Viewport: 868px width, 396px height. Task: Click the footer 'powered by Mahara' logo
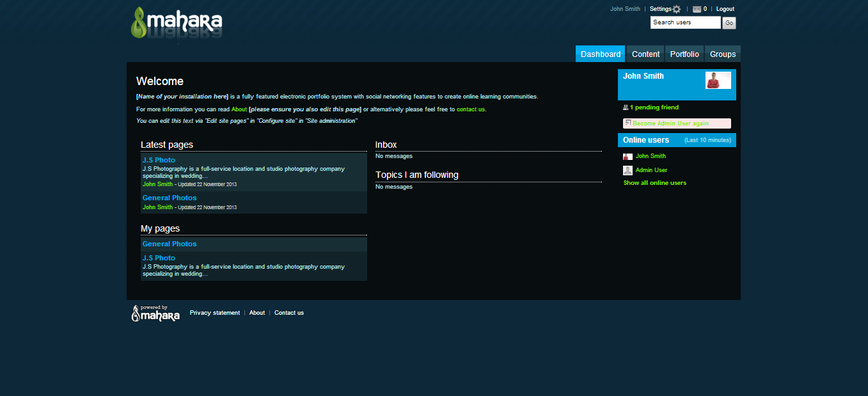click(x=155, y=313)
